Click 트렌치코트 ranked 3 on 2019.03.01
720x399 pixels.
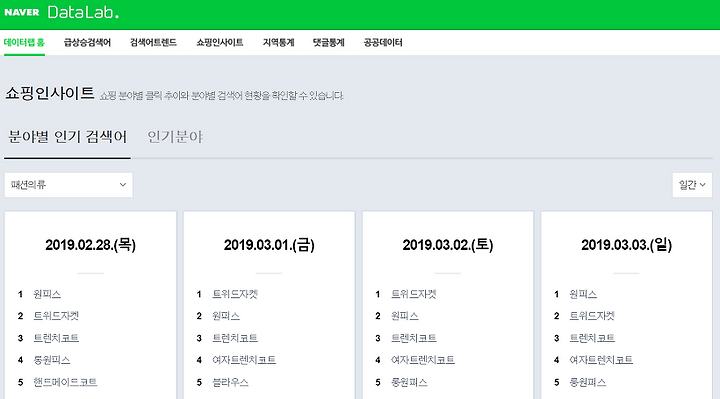pos(235,338)
